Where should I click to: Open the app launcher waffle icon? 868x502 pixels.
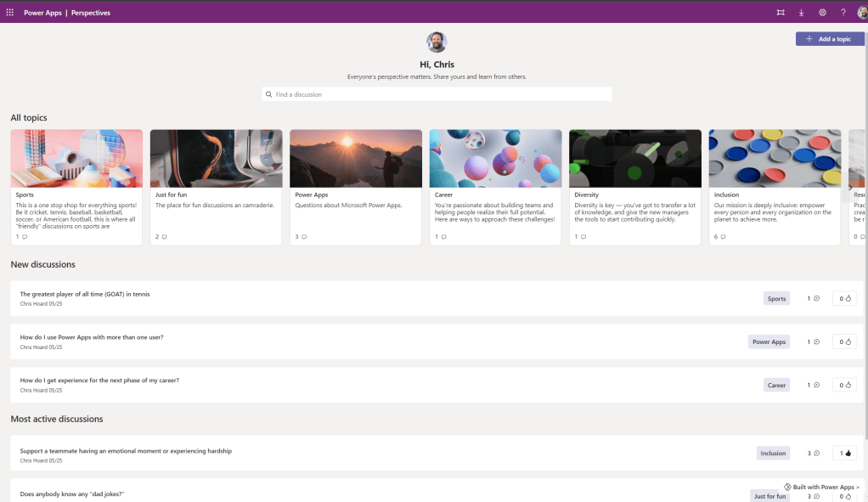(x=10, y=13)
